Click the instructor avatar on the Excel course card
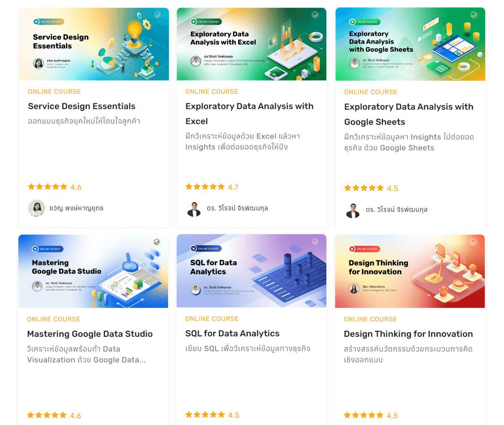The height and width of the screenshot is (425, 504). (x=194, y=208)
